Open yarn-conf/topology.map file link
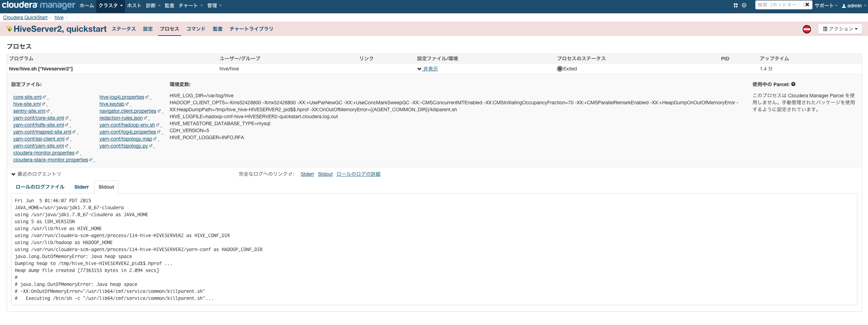Screen dimensions: 868x325 [x=126, y=139]
